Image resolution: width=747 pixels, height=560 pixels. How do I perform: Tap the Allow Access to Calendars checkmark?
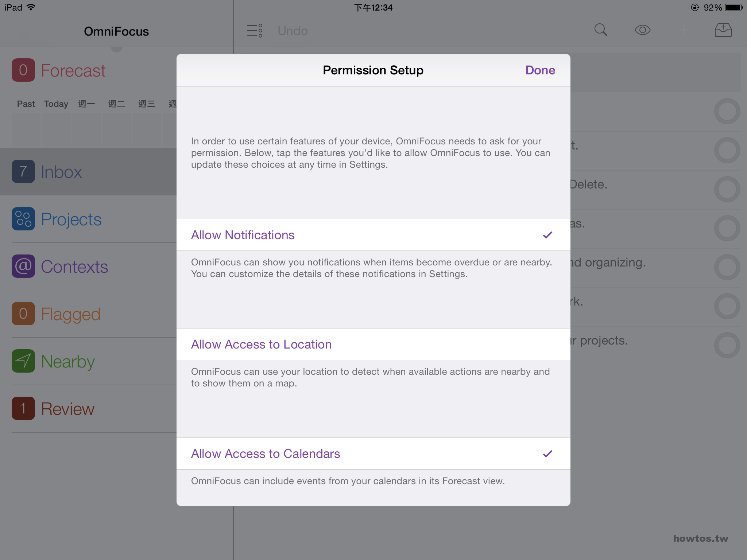point(547,454)
